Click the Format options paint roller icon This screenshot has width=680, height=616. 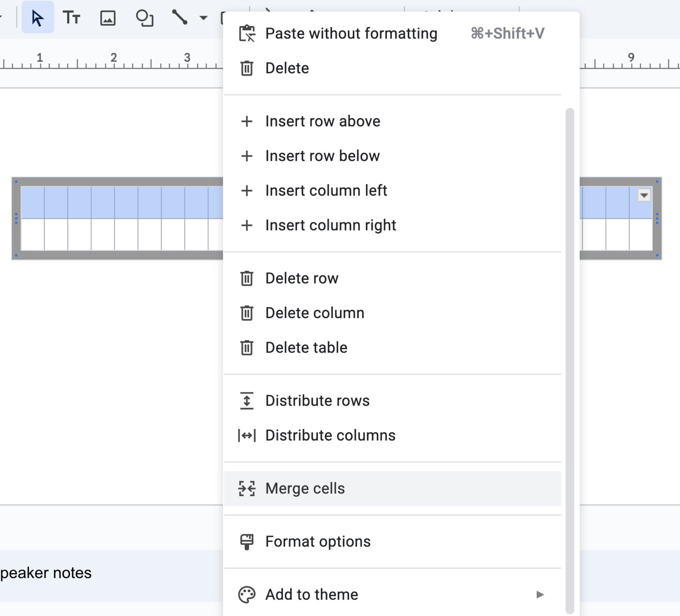click(246, 542)
